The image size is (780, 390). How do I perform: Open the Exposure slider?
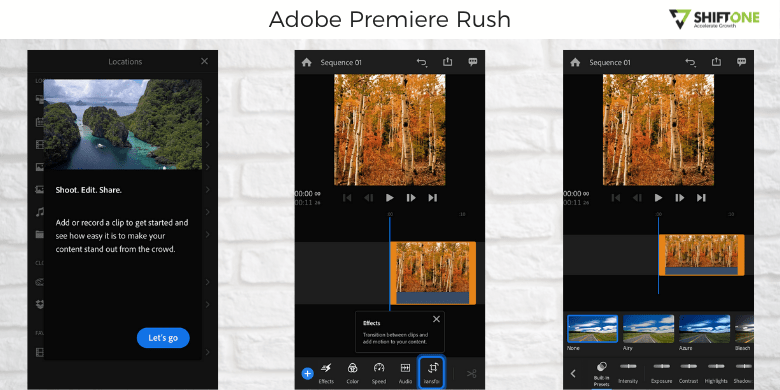[x=662, y=373]
